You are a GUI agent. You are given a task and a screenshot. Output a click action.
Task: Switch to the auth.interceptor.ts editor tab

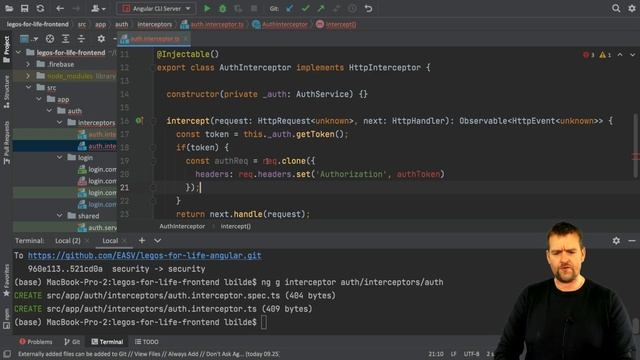coord(155,39)
